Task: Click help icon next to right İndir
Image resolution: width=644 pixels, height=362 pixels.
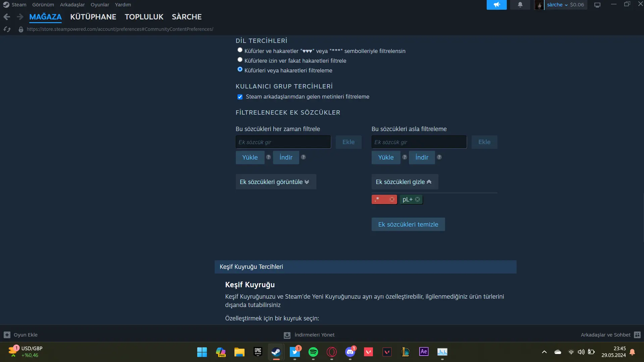Action: click(439, 157)
